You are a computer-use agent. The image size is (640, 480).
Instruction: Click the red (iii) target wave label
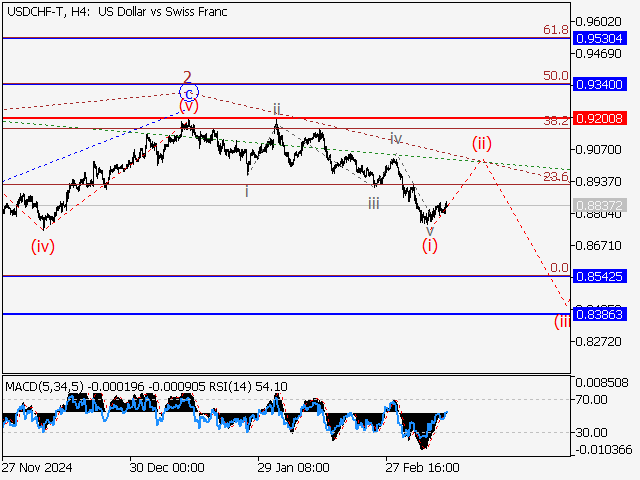coord(563,320)
